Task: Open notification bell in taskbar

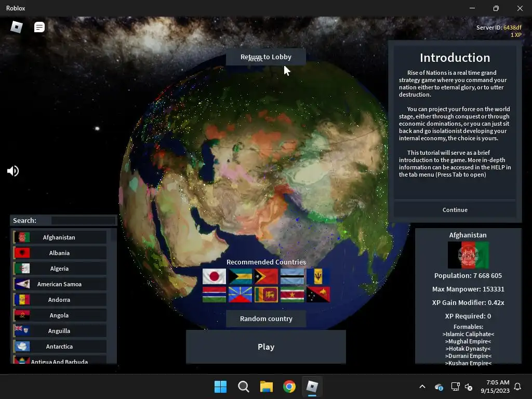Action: click(518, 387)
